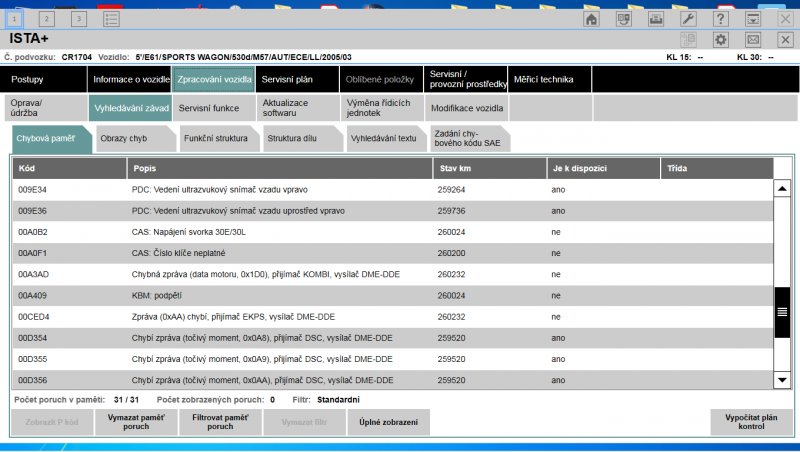Select CAS: Napájení svorka 30E/30L fault
This screenshot has width=800, height=452.
tap(393, 232)
